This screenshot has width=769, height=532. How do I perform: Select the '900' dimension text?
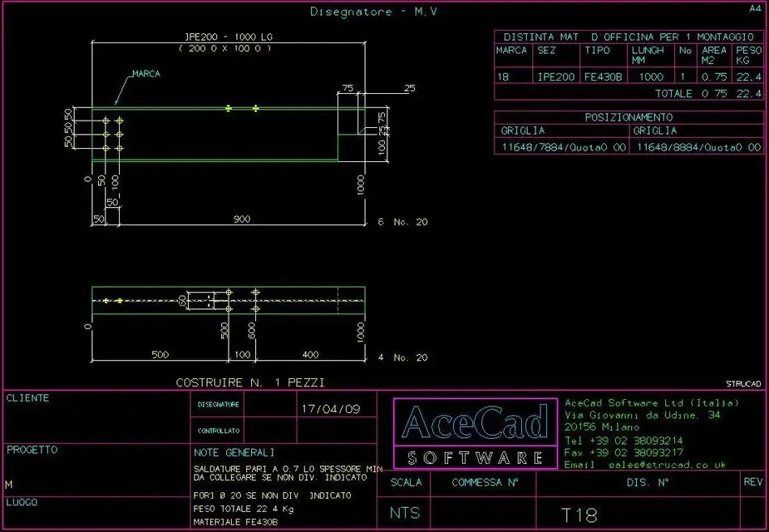[x=242, y=219]
